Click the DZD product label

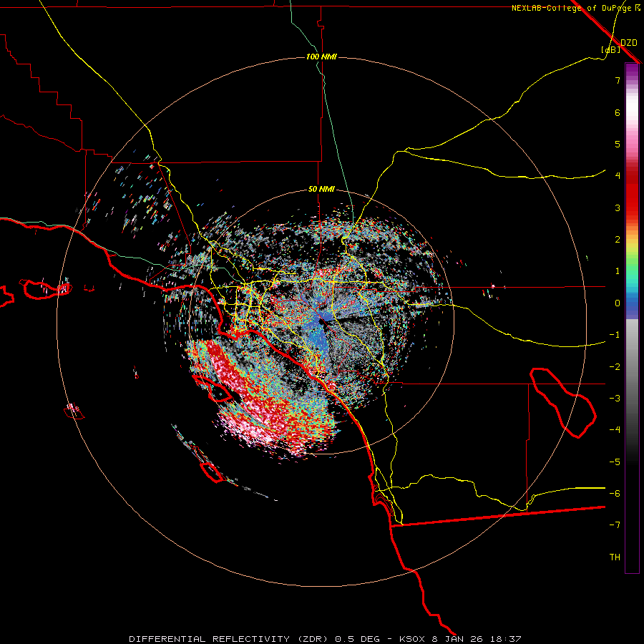point(629,43)
